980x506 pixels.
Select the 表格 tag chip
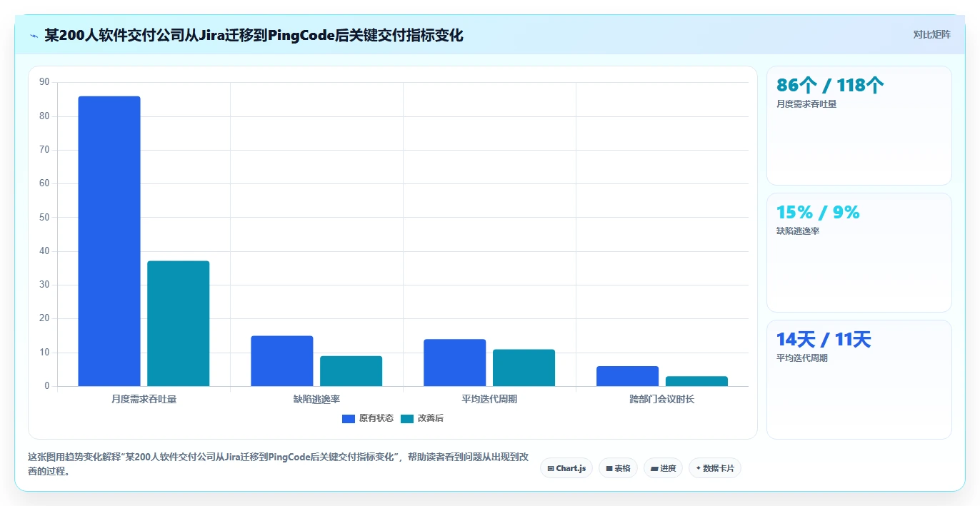click(618, 468)
